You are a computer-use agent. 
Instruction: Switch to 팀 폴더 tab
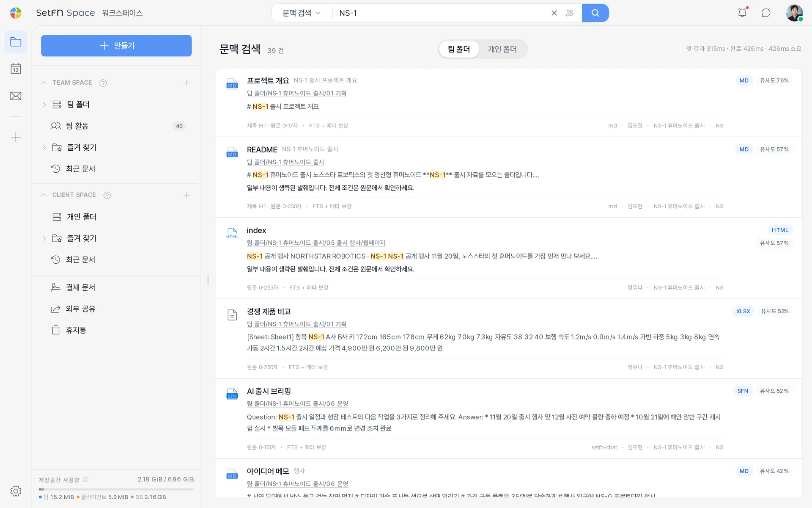(459, 49)
